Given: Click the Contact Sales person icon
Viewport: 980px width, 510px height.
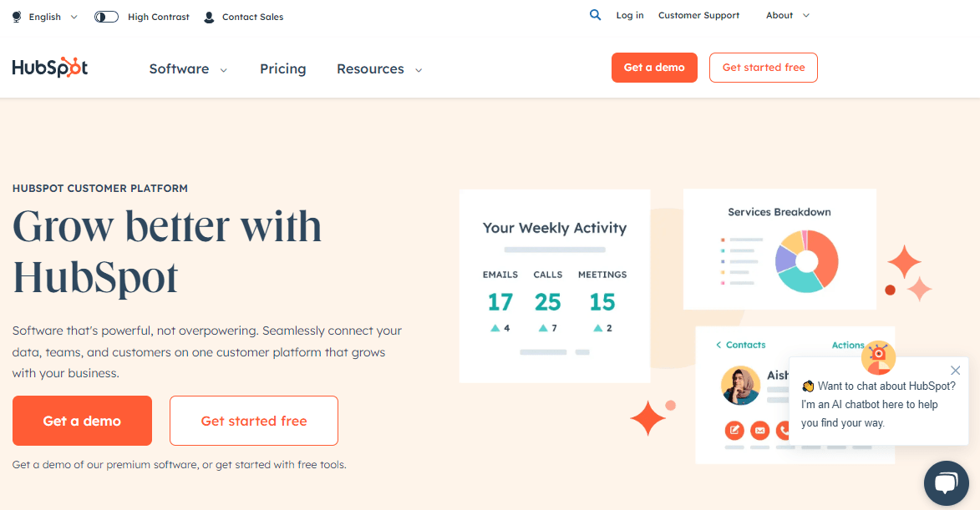Looking at the screenshot, I should point(208,16).
